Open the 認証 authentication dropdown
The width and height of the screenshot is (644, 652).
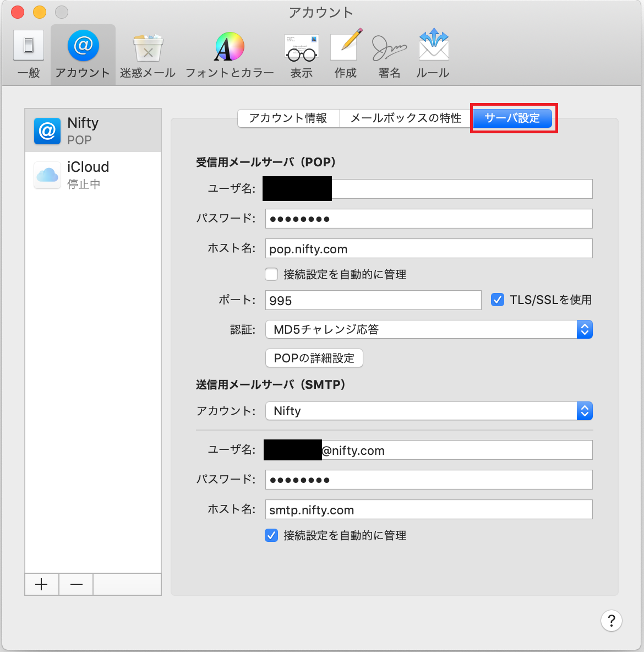(x=429, y=329)
